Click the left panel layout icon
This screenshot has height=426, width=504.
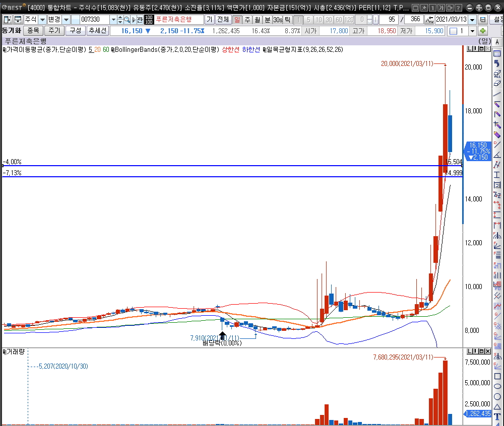[x=7, y=20]
